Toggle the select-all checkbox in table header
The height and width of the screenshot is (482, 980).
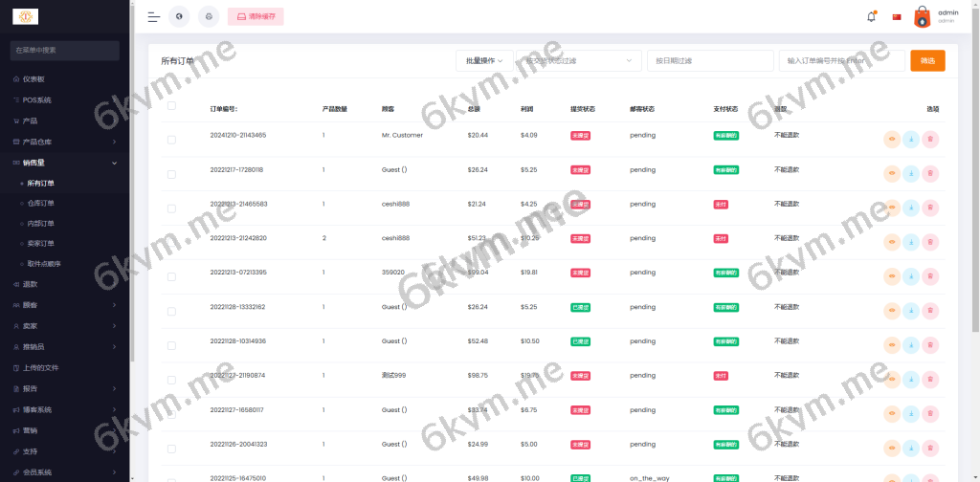click(x=171, y=105)
